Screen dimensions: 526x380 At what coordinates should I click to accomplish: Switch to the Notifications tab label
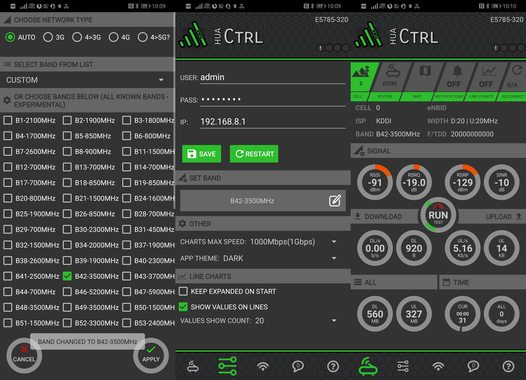(x=449, y=97)
